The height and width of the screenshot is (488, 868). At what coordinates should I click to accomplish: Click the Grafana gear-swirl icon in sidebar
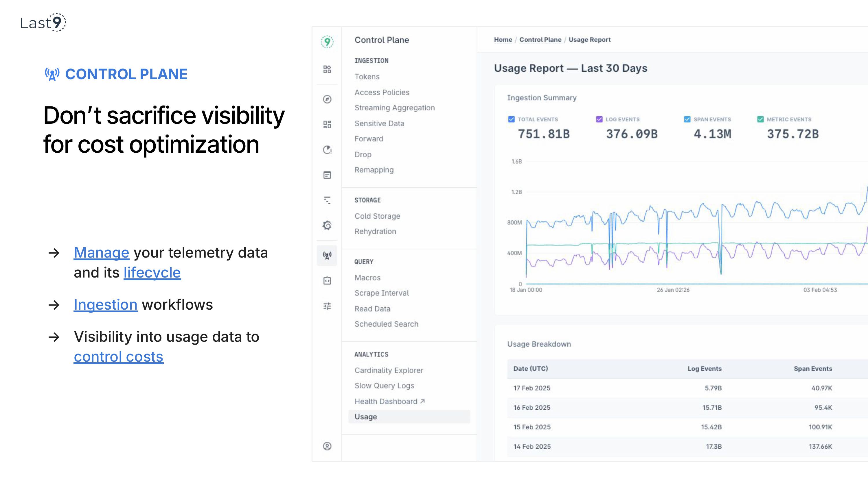327,225
